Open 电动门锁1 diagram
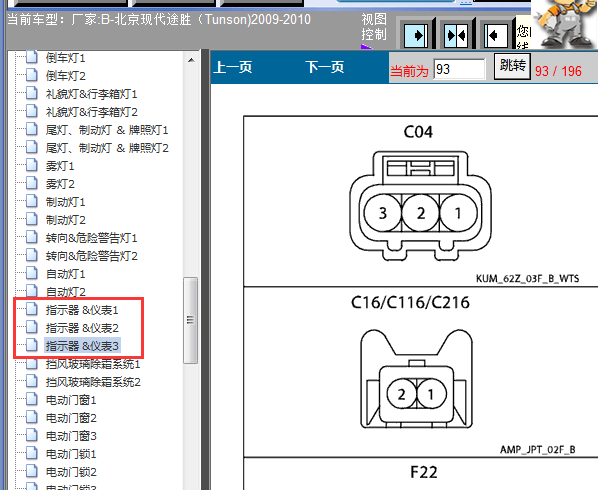Image resolution: width=598 pixels, height=490 pixels. click(71, 454)
